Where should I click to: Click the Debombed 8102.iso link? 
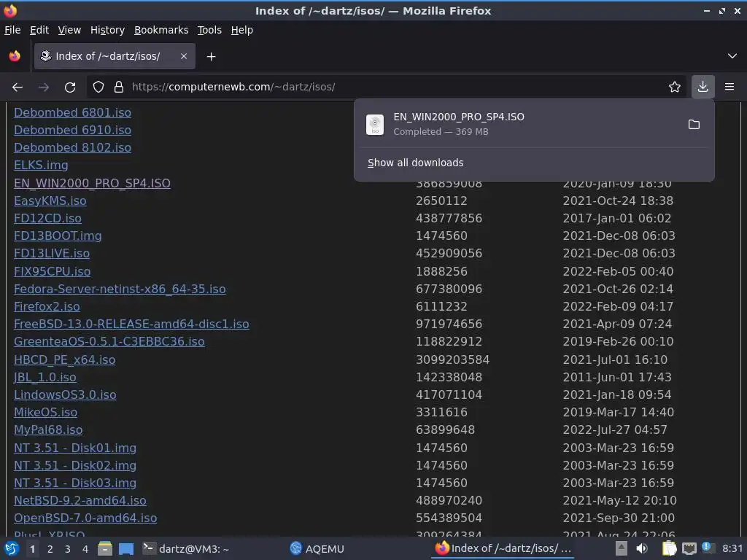72,147
